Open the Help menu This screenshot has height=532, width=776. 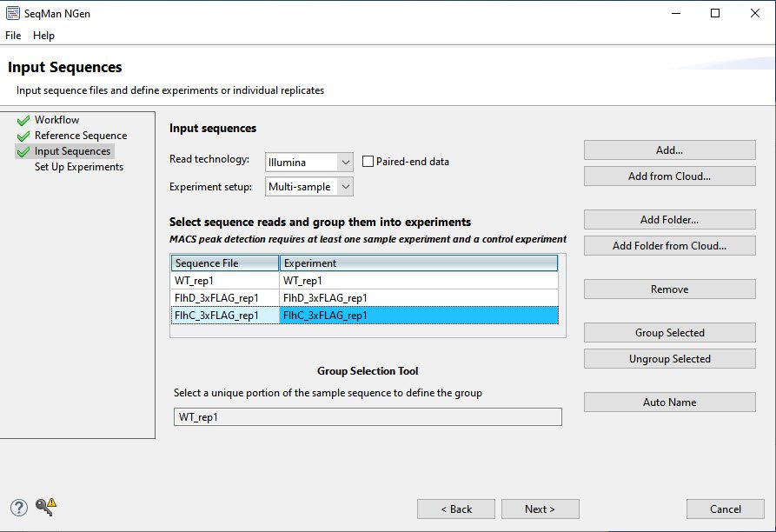click(x=43, y=36)
